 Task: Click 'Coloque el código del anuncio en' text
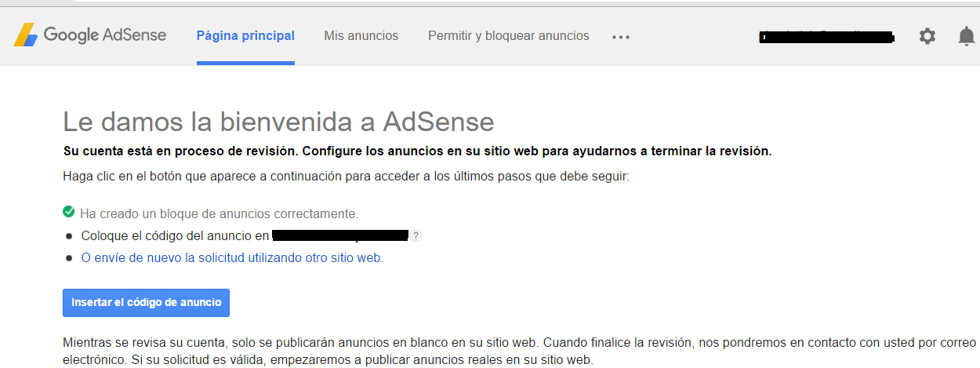point(176,235)
